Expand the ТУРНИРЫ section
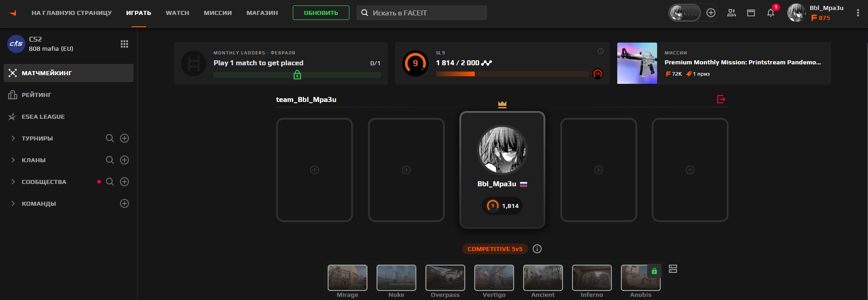868x300 pixels. pos(13,138)
